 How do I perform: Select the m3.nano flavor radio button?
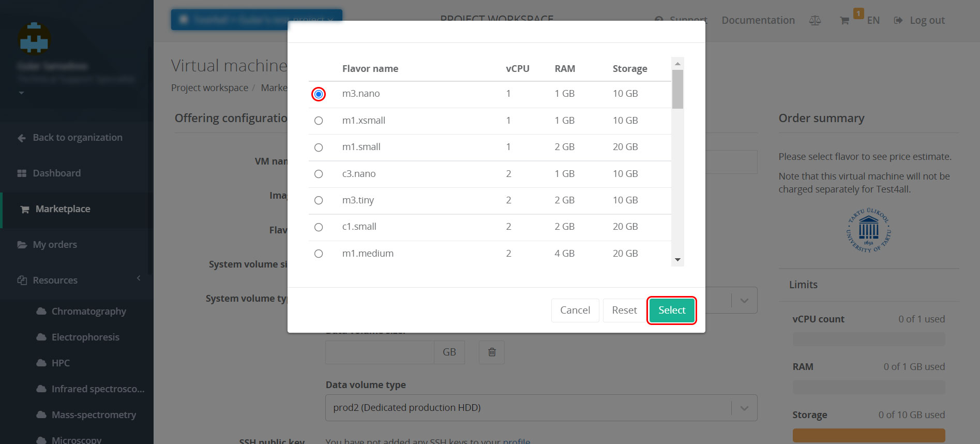319,94
